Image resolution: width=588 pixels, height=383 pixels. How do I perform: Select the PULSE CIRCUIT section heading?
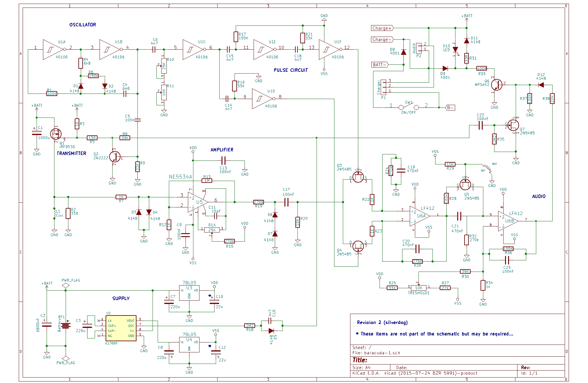(291, 70)
